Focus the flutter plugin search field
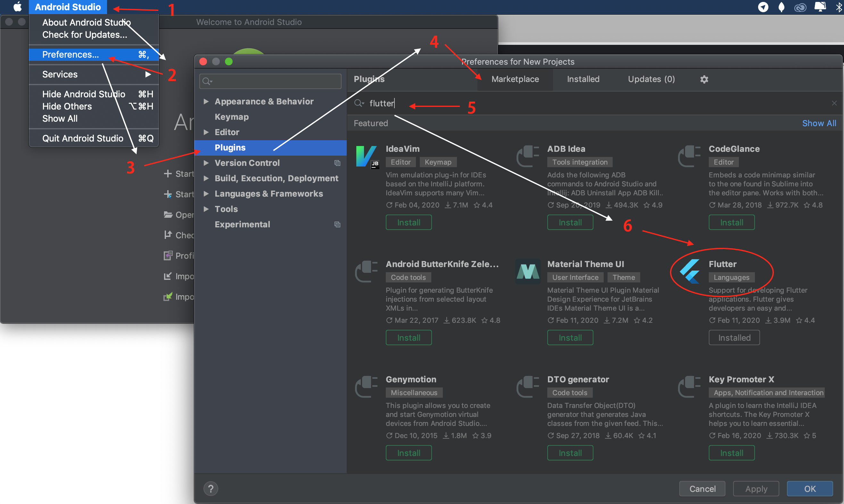The image size is (844, 504). click(595, 103)
